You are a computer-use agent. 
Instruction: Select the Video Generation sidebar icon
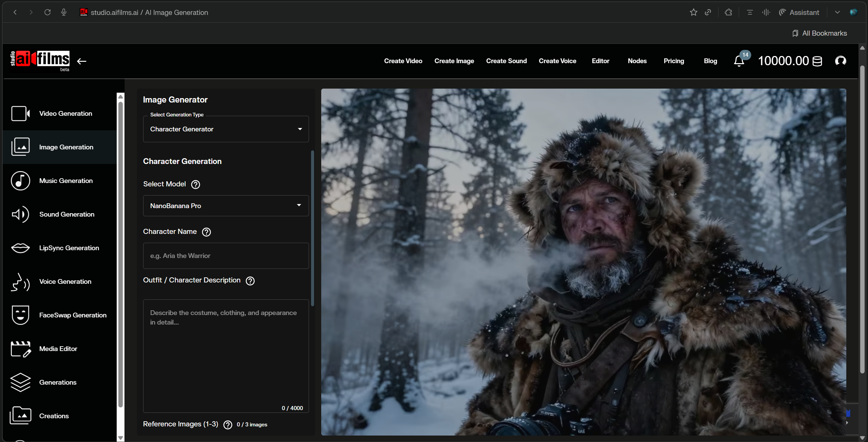coord(20,113)
